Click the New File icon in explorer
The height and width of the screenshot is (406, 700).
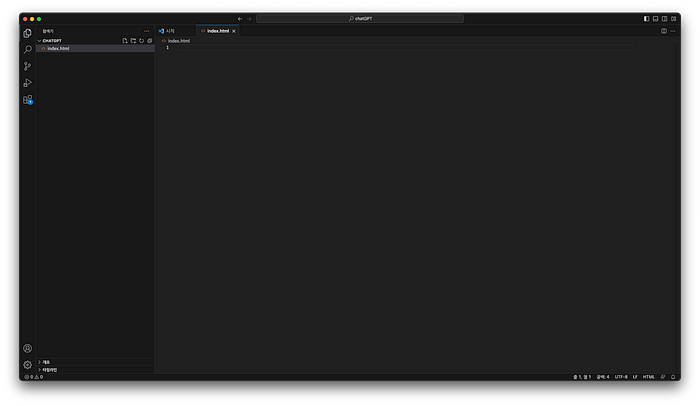[125, 41]
